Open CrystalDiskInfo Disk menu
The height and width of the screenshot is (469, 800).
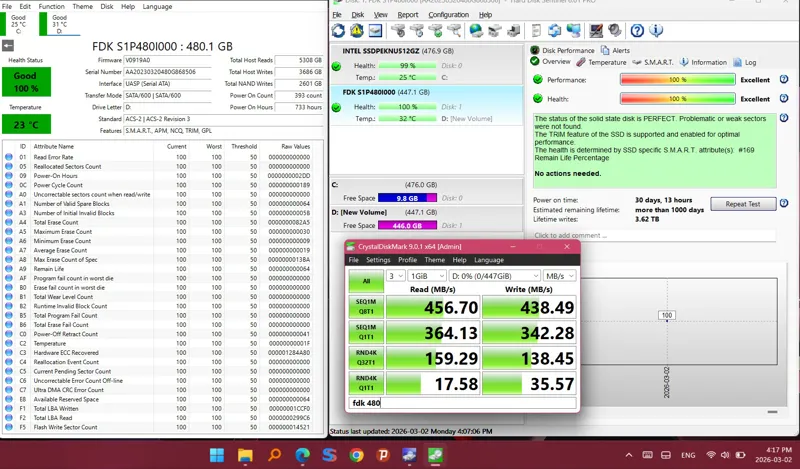[x=107, y=6]
